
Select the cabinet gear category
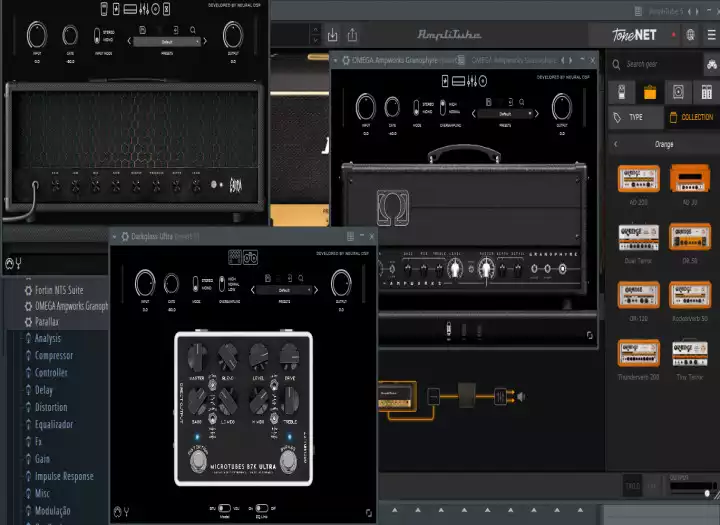click(x=678, y=92)
